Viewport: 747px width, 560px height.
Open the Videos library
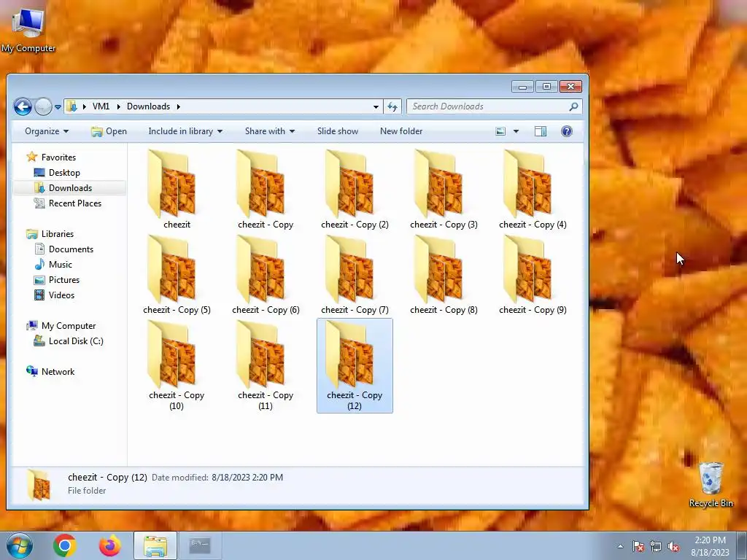(x=54, y=295)
